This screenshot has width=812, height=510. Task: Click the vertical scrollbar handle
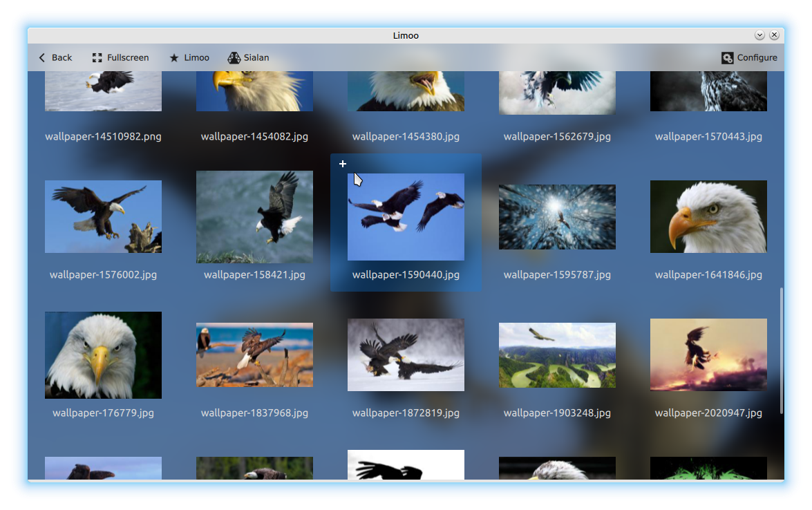(781, 350)
